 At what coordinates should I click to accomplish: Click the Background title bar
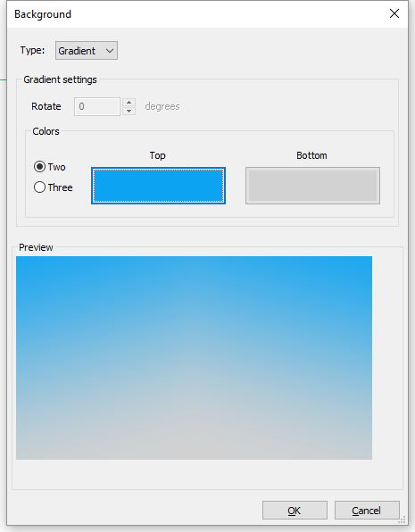pos(197,14)
